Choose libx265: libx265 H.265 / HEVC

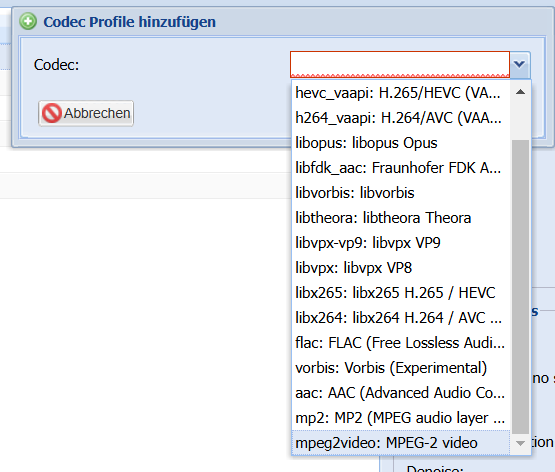(x=401, y=293)
